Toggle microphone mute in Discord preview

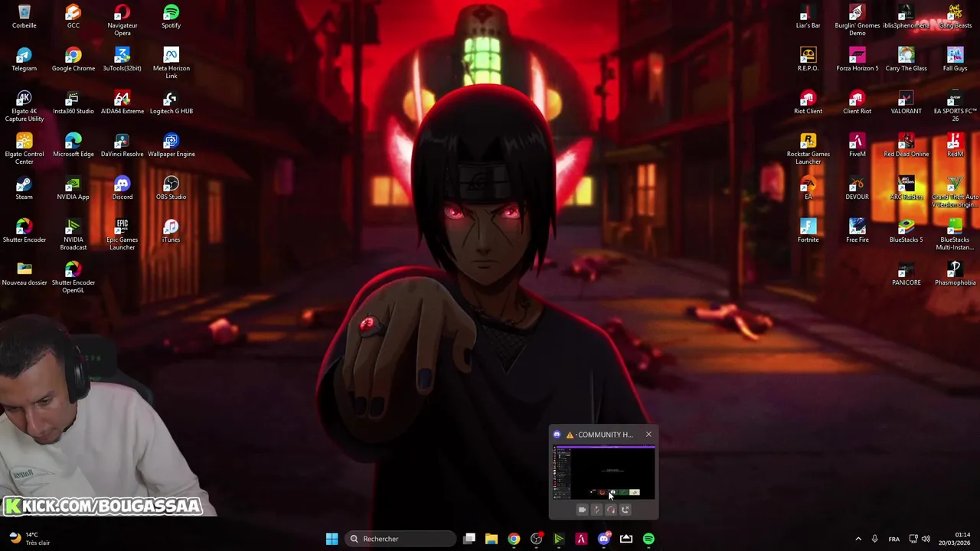596,510
